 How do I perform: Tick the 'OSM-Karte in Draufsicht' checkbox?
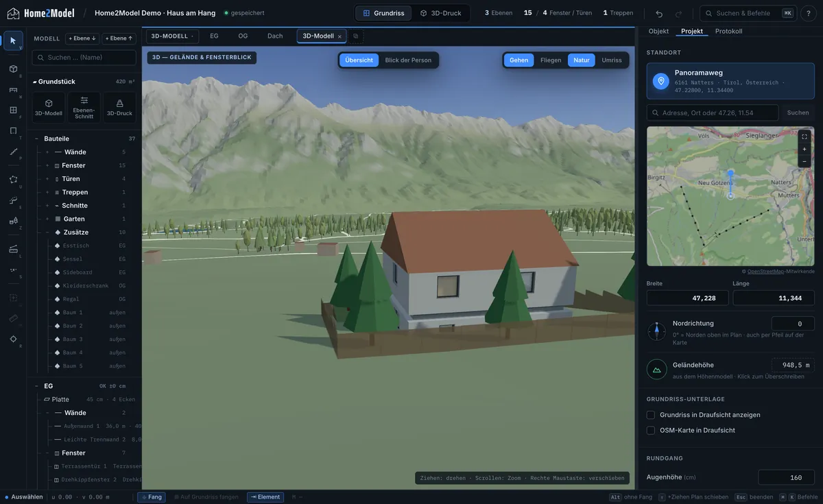[x=651, y=430]
